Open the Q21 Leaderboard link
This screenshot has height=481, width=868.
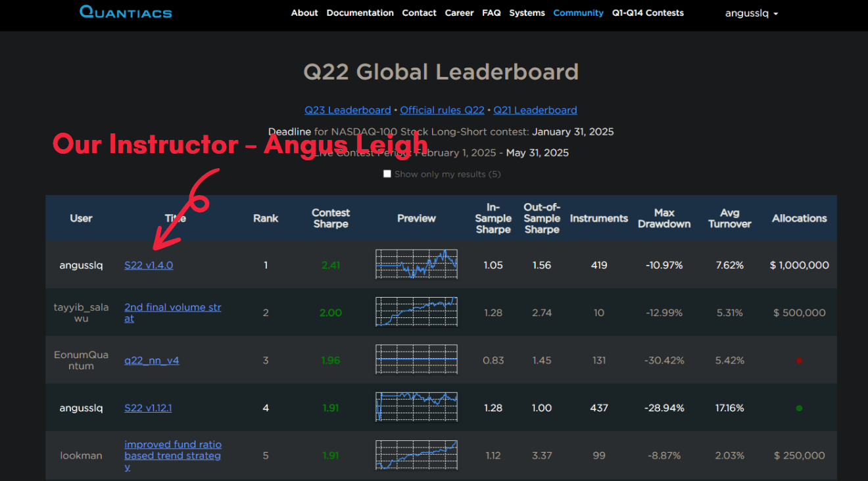535,110
